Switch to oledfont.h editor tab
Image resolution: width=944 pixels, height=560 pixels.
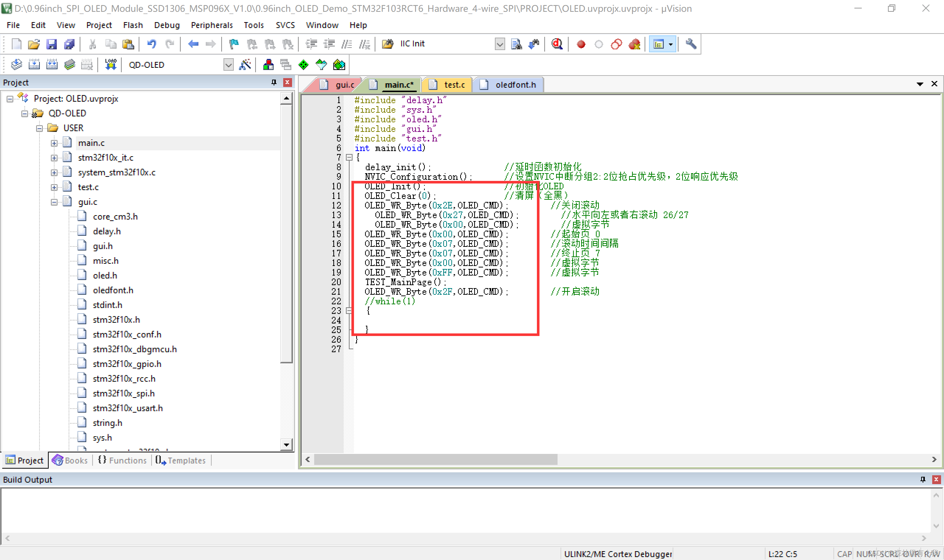(509, 85)
